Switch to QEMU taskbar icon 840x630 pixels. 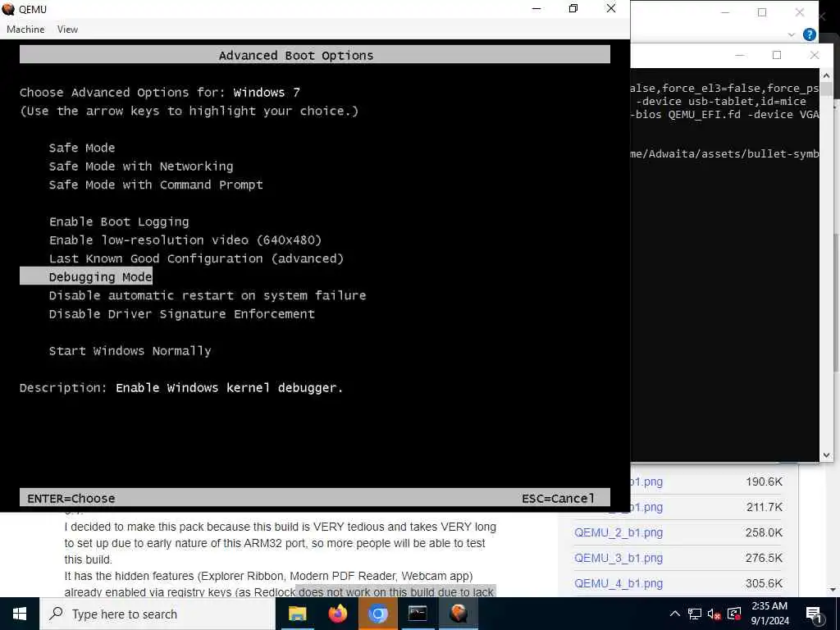tap(458, 614)
